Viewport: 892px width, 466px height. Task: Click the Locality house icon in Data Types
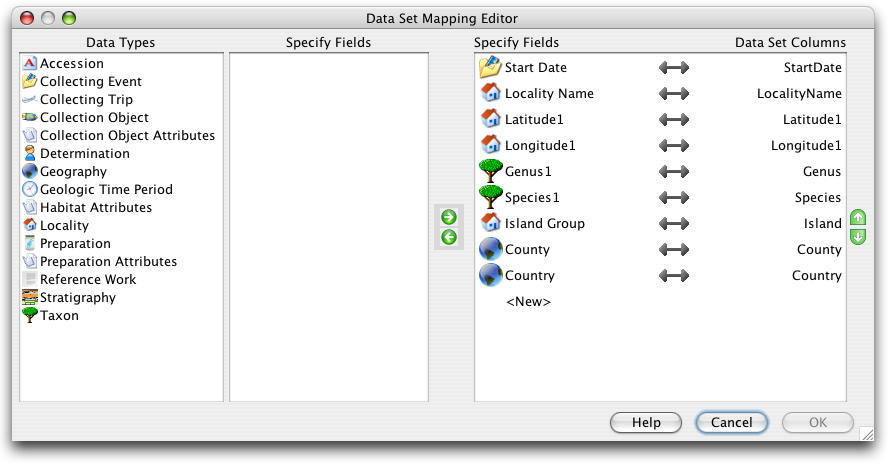(x=30, y=225)
